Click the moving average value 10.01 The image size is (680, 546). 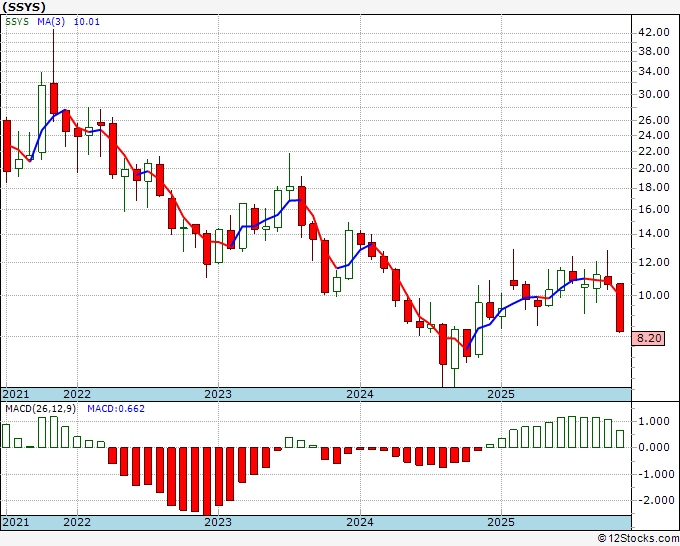88,23
